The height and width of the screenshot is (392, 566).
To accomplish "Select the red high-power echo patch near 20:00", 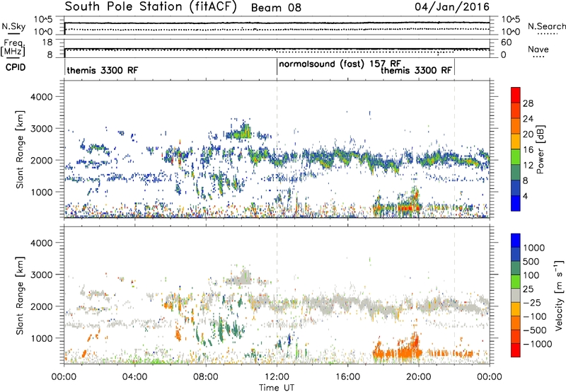I will click(409, 208).
